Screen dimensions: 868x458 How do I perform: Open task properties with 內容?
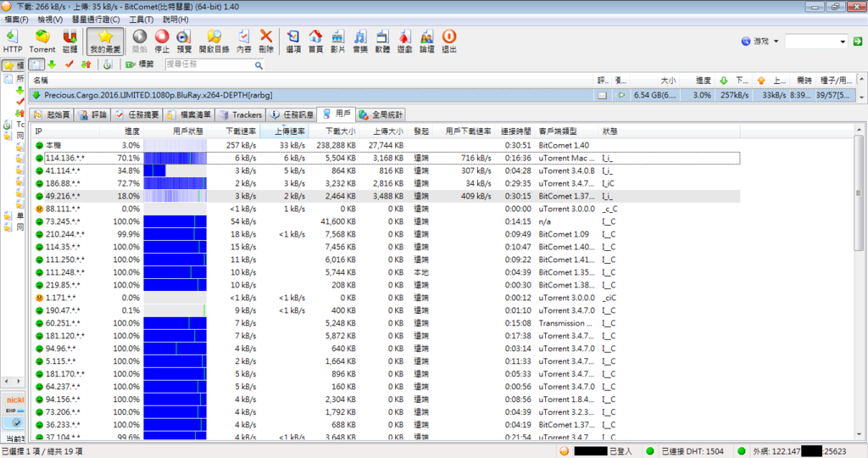click(x=243, y=42)
